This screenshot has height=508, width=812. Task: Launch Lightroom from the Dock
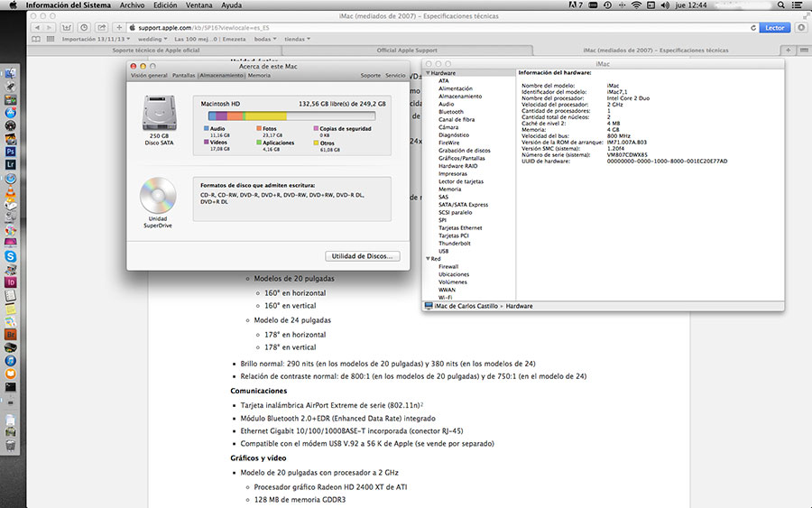11,166
